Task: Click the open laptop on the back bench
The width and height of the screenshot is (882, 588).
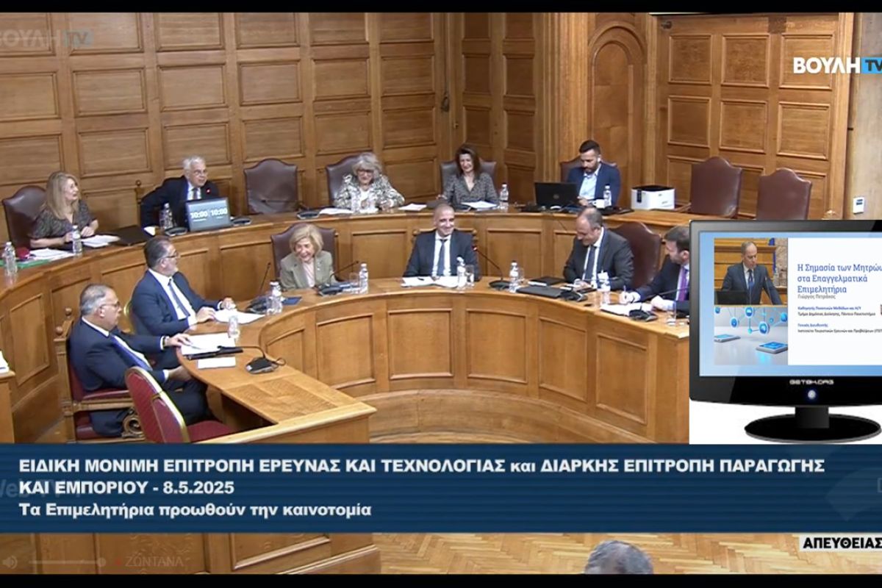Action: (x=556, y=196)
